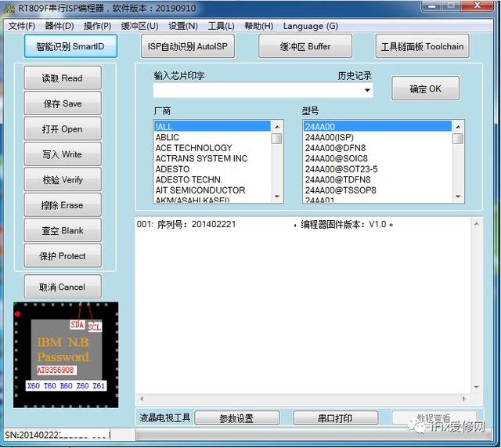Screen dimensions: 501x448
Task: Click the Protect button
Action: [63, 256]
